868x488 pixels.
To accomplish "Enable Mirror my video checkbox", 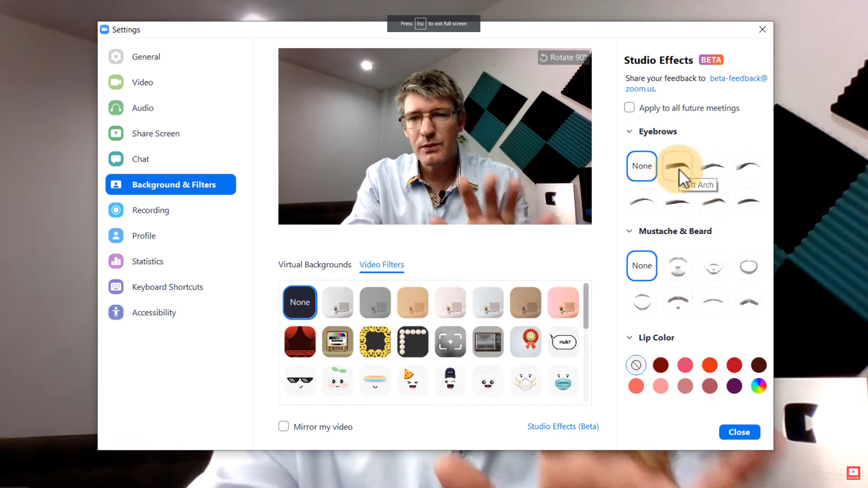I will pos(283,426).
